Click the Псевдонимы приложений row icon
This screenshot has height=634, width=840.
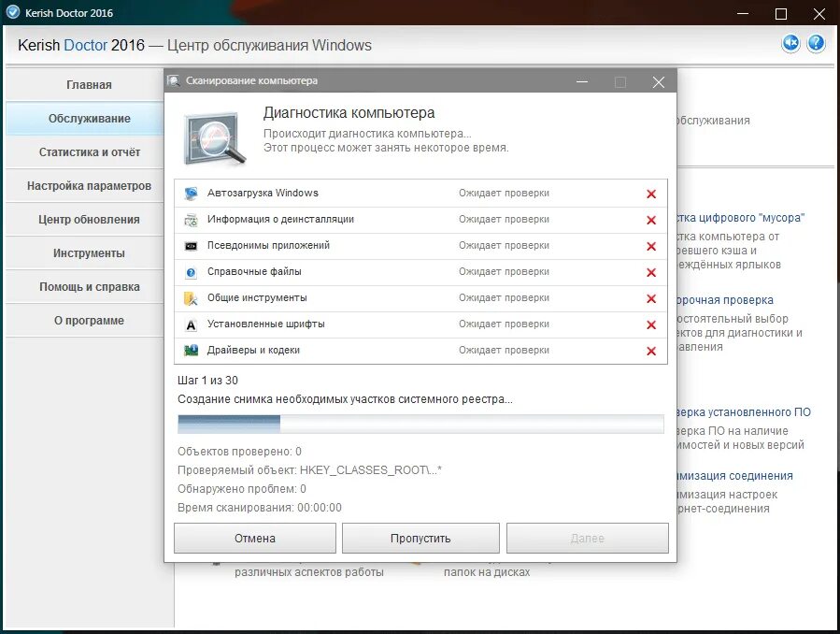coord(191,246)
